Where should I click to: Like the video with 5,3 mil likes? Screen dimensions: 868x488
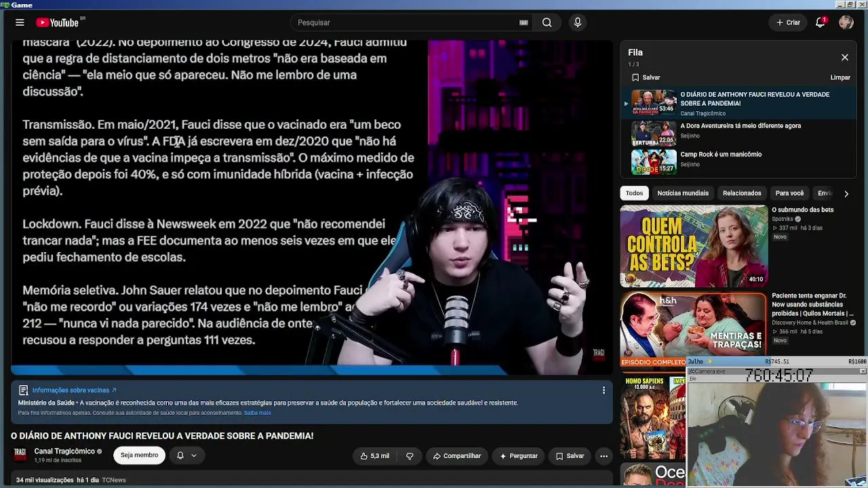(375, 456)
